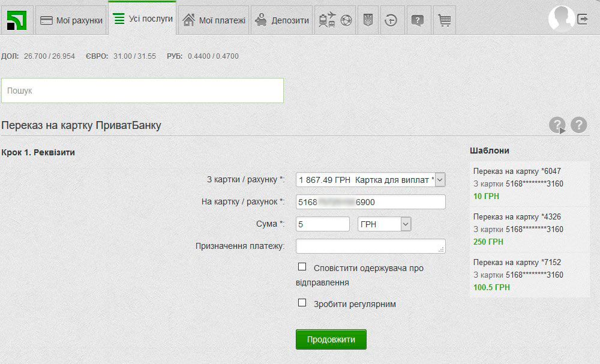The image size is (600, 364).
Task: Click the Шаблони heading
Action: pyautogui.click(x=490, y=151)
